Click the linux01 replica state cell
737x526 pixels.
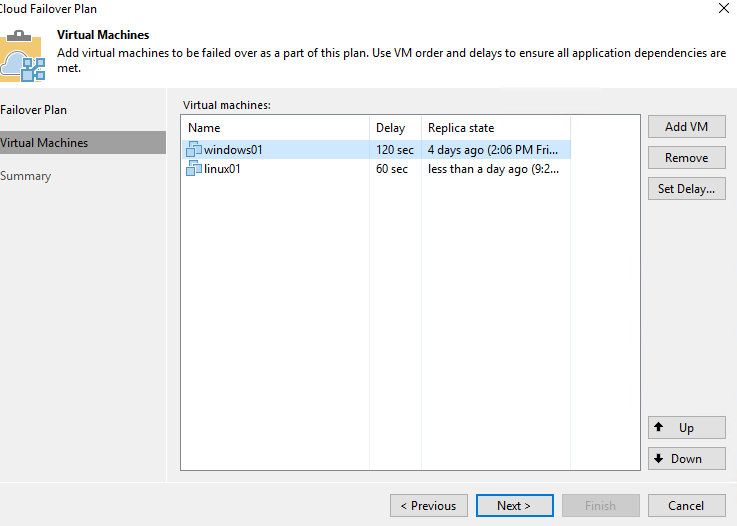493,169
